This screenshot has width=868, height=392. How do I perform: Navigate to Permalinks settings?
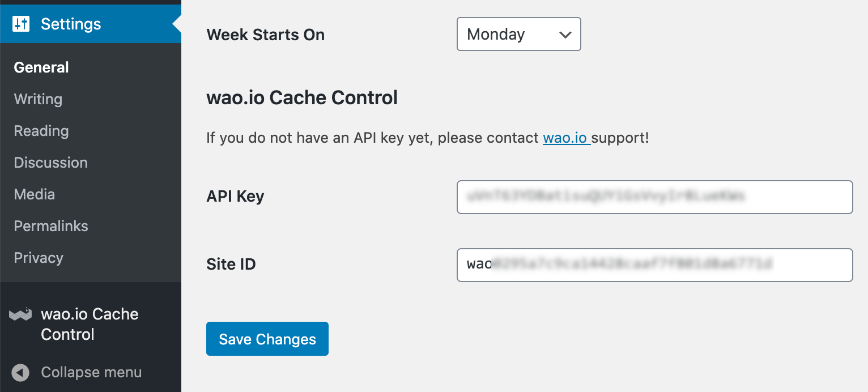51,226
